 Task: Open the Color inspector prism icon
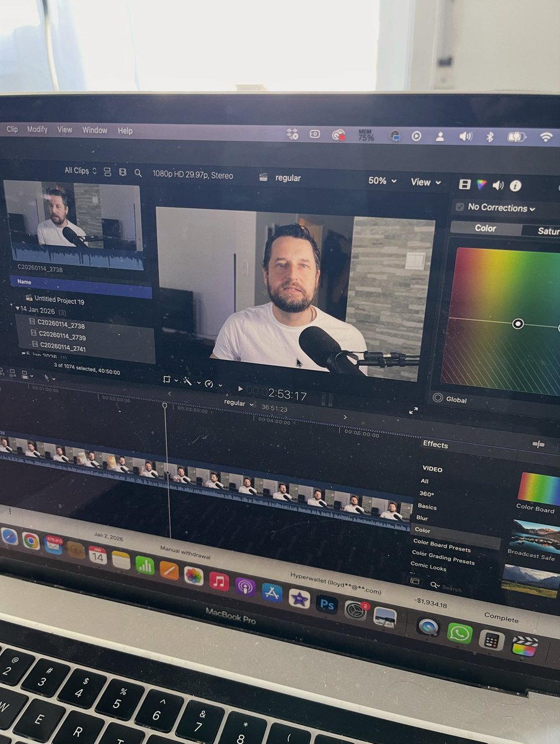point(481,185)
